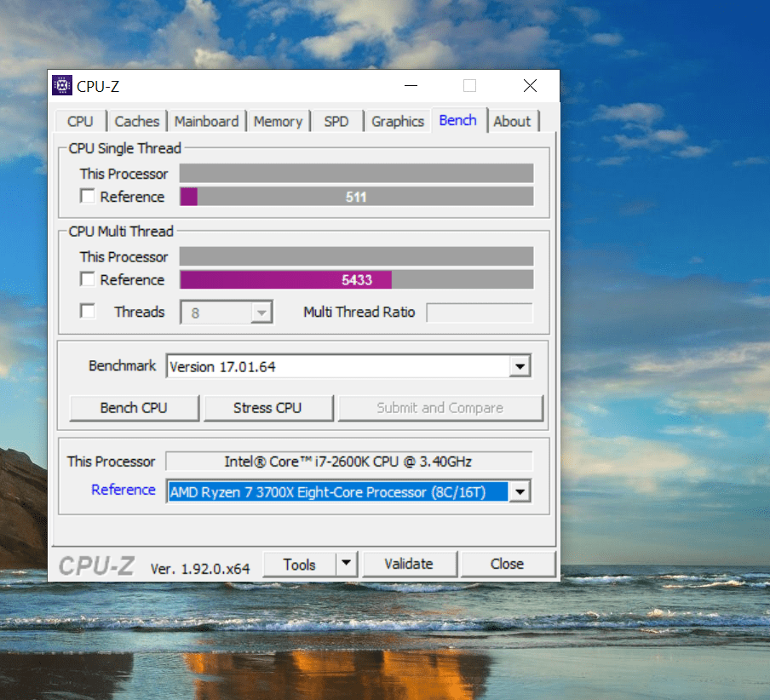Open the Tools button
The image size is (770, 700).
[x=300, y=565]
